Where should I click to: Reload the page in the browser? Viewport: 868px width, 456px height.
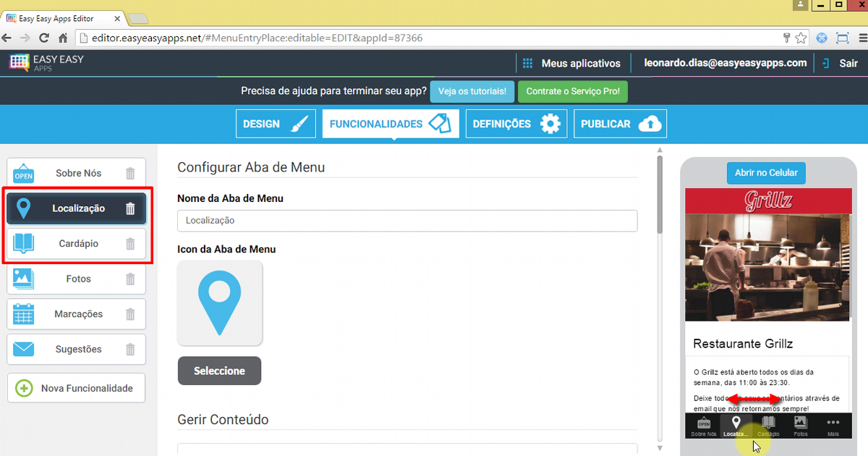coord(44,38)
